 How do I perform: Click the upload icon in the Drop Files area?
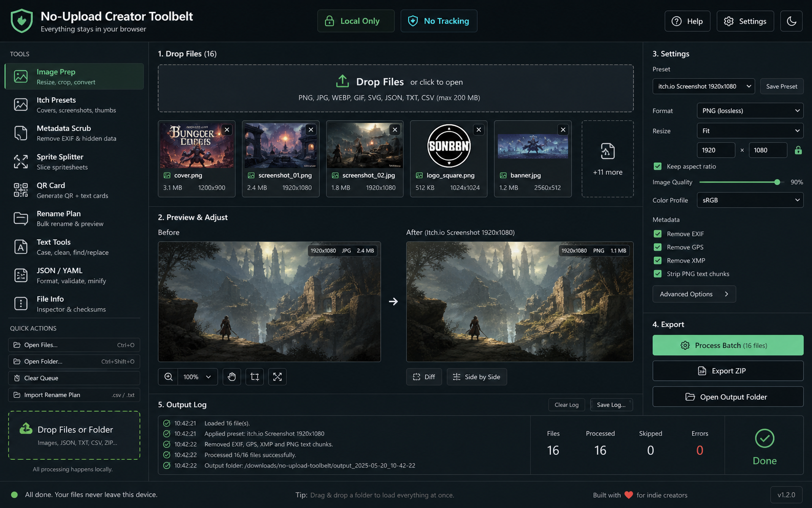(x=343, y=81)
